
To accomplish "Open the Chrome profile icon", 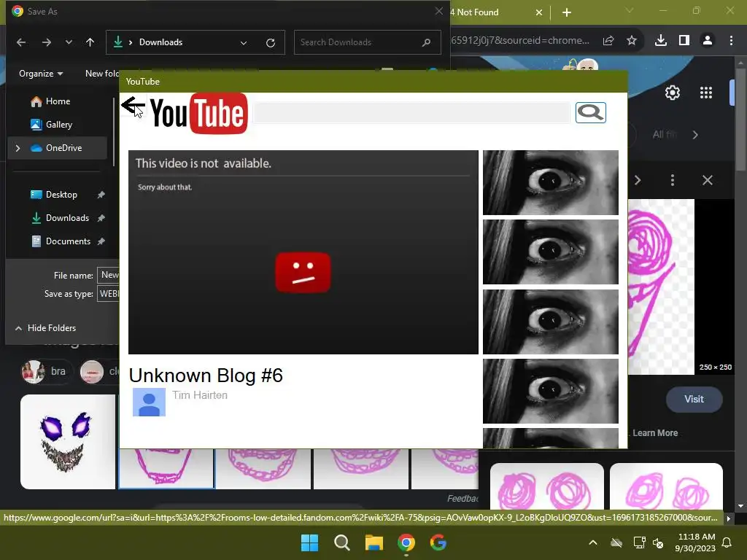I will (x=708, y=41).
